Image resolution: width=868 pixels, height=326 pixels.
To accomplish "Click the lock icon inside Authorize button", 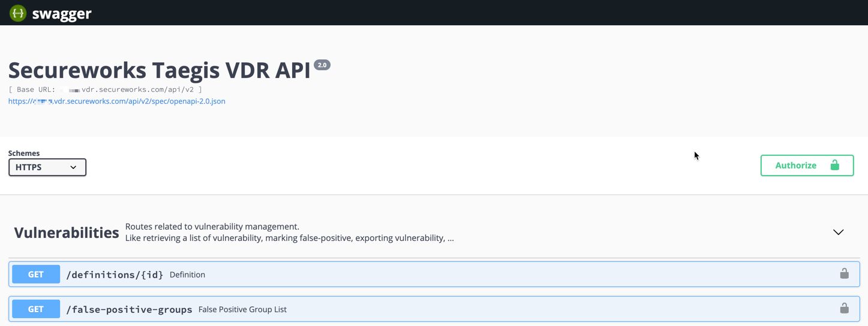I will pos(834,165).
